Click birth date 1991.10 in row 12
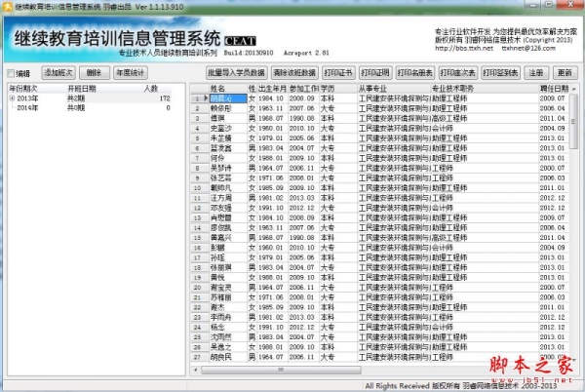 point(270,208)
